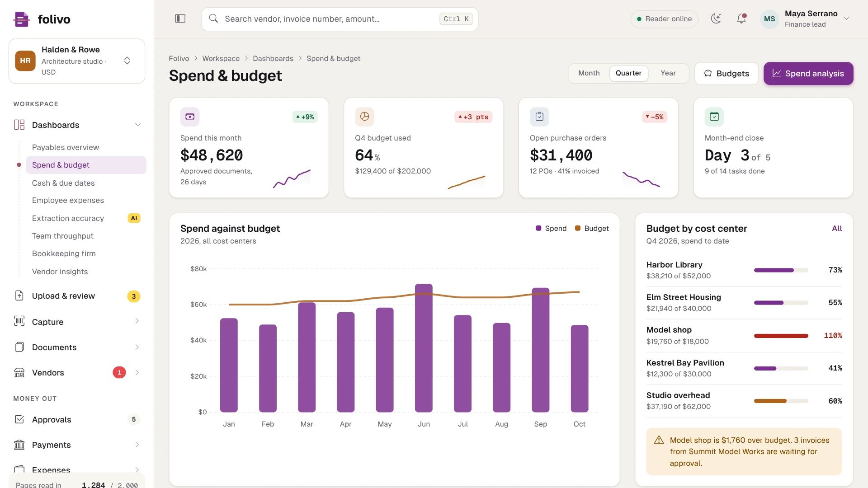Select the Year period tab

668,73
